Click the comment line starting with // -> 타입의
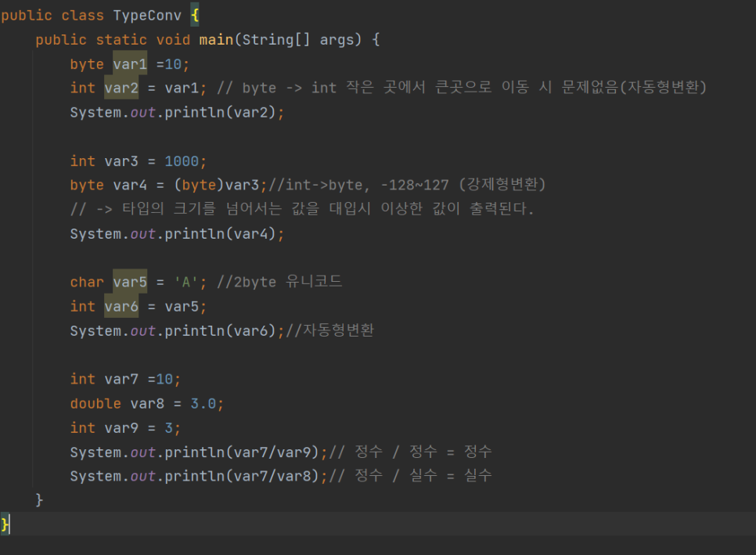756x555 pixels. [x=302, y=209]
